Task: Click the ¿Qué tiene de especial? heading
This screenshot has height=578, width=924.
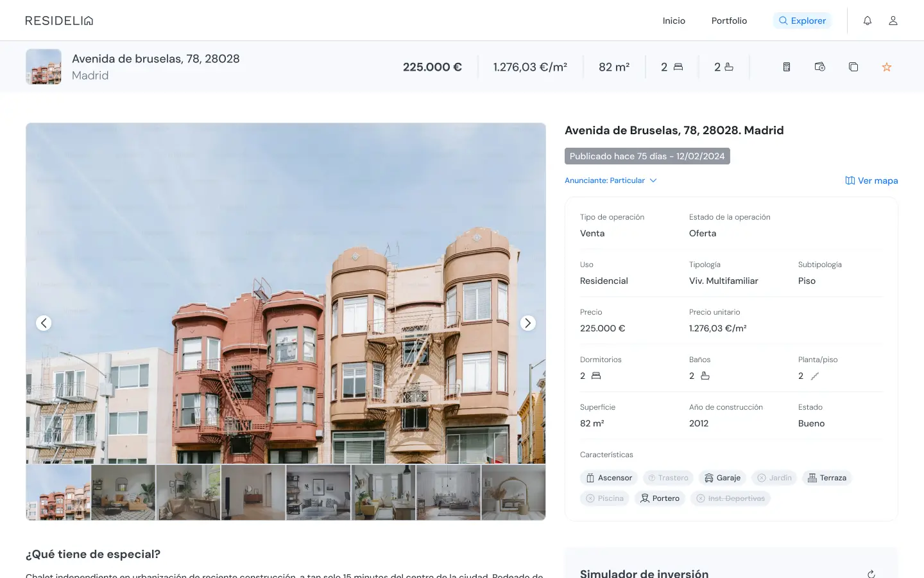Action: [x=93, y=554]
